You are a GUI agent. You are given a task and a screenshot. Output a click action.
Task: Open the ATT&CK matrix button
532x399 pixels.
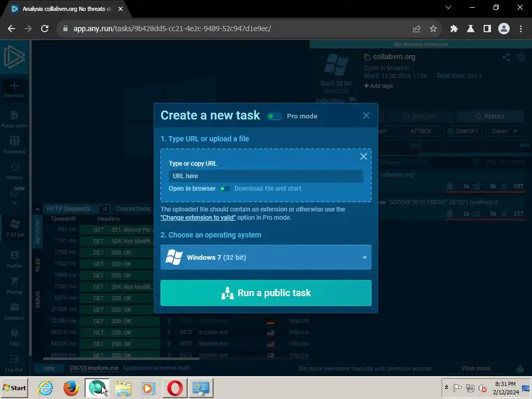(421, 131)
